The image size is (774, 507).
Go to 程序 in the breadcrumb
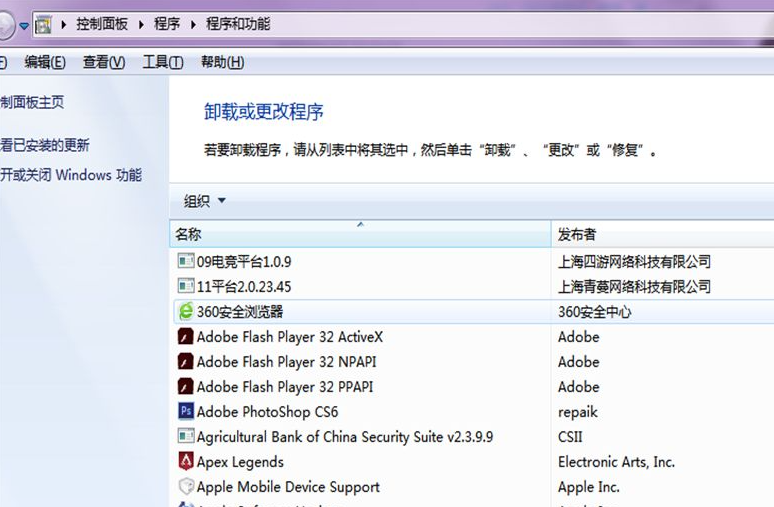(167, 24)
